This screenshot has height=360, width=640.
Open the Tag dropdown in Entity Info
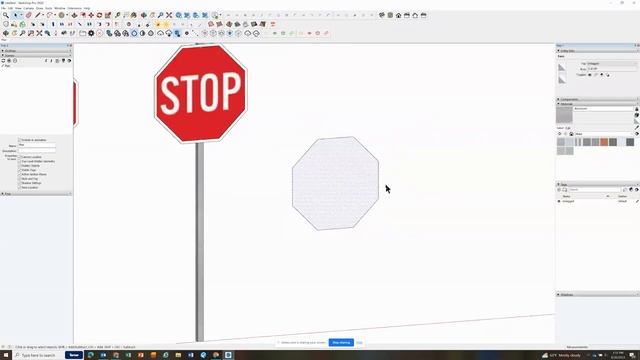(x=612, y=64)
